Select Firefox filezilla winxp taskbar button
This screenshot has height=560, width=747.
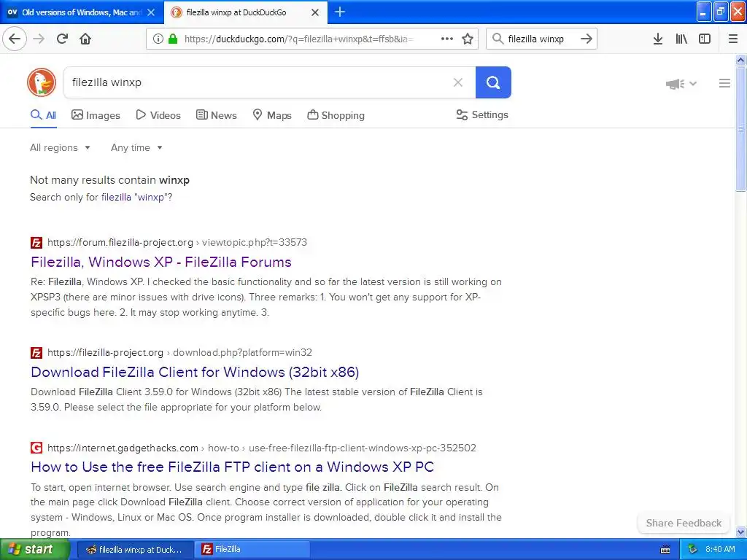pos(135,550)
